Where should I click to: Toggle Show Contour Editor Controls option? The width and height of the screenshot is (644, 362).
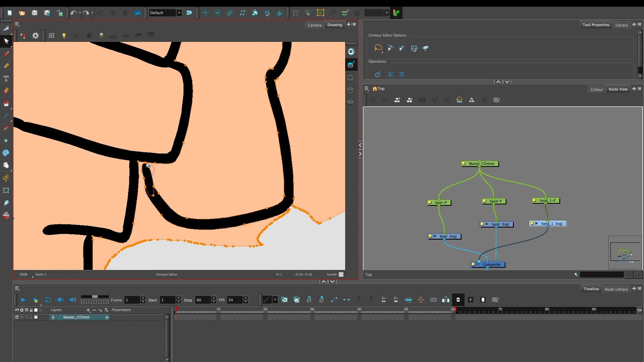pos(414,48)
